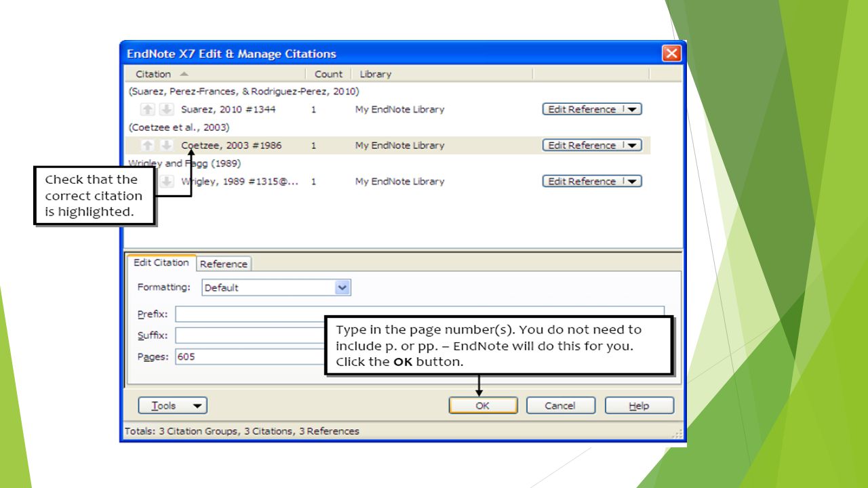Focus the Prefix text field
The width and height of the screenshot is (868, 488).
pyautogui.click(x=420, y=314)
